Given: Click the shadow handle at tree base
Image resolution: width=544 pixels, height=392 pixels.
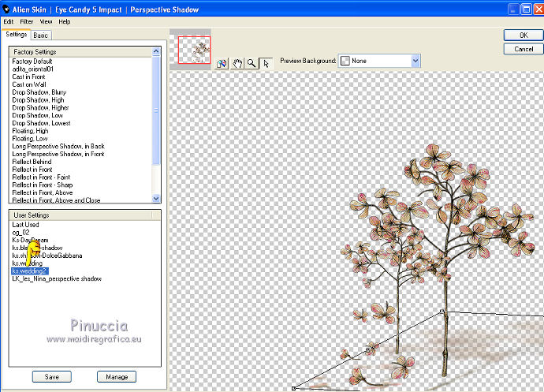Looking at the screenshot, I should (x=442, y=311).
